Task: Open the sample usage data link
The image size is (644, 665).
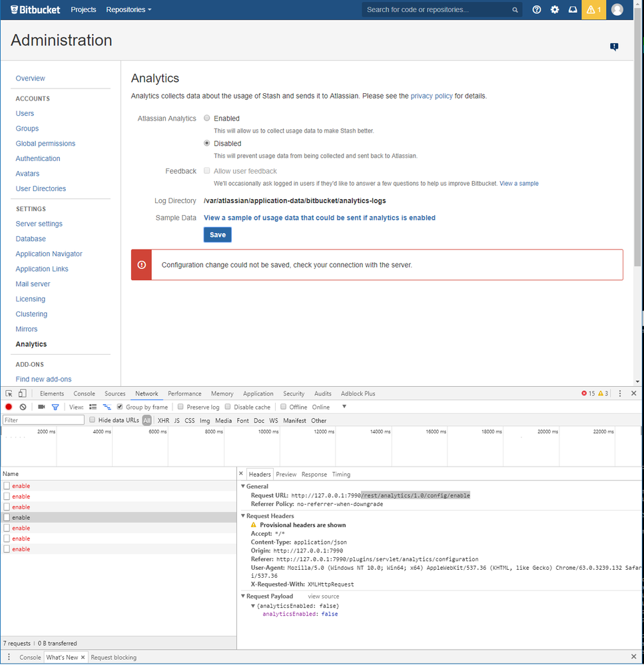Action: [x=320, y=218]
